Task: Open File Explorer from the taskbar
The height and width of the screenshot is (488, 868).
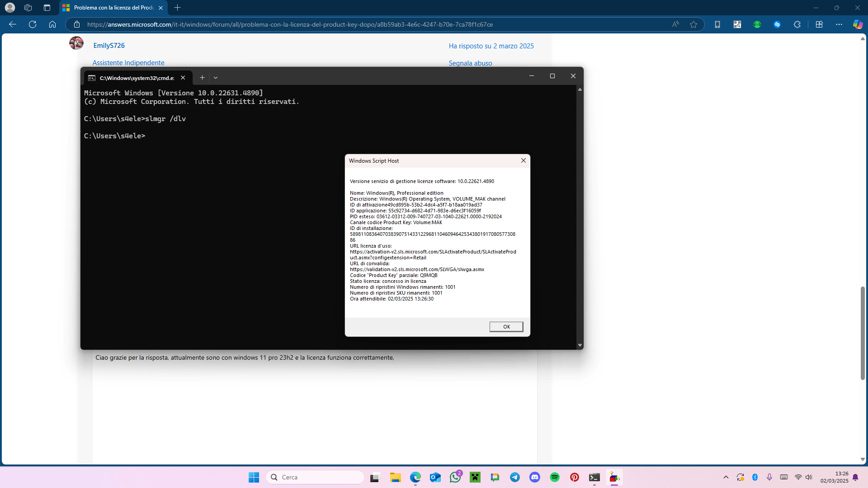Action: click(396, 477)
